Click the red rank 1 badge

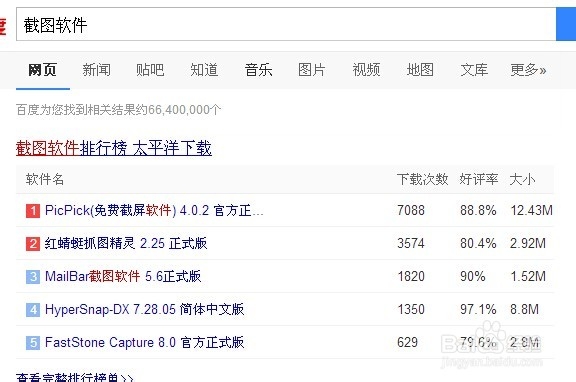(33, 211)
